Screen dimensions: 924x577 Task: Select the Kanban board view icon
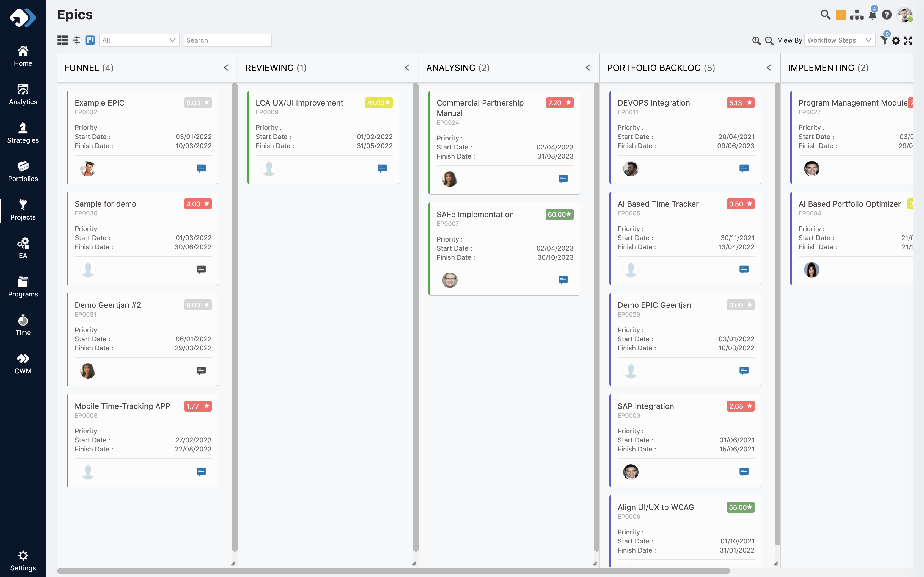pos(90,40)
